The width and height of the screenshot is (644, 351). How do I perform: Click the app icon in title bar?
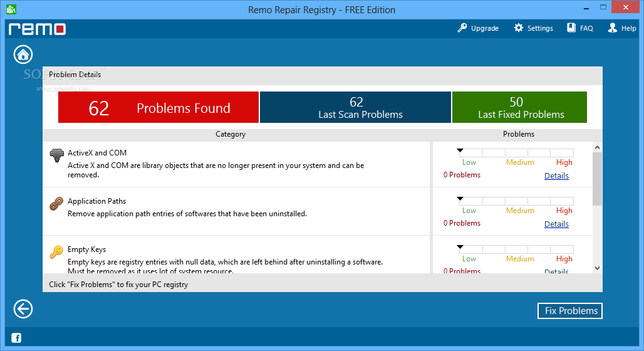point(11,9)
